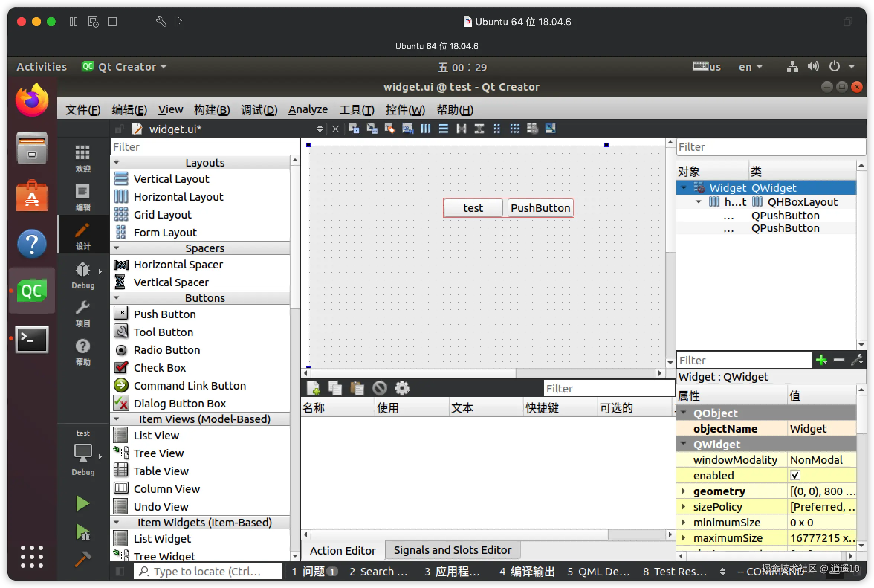Switch to Signals and Slots Editor tab

(452, 550)
